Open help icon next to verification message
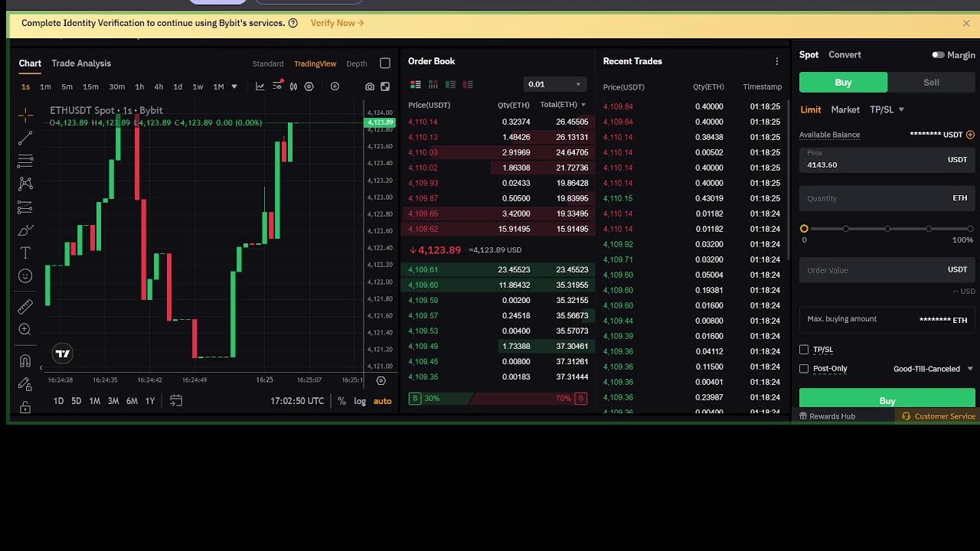The height and width of the screenshot is (551, 980). 292,23
